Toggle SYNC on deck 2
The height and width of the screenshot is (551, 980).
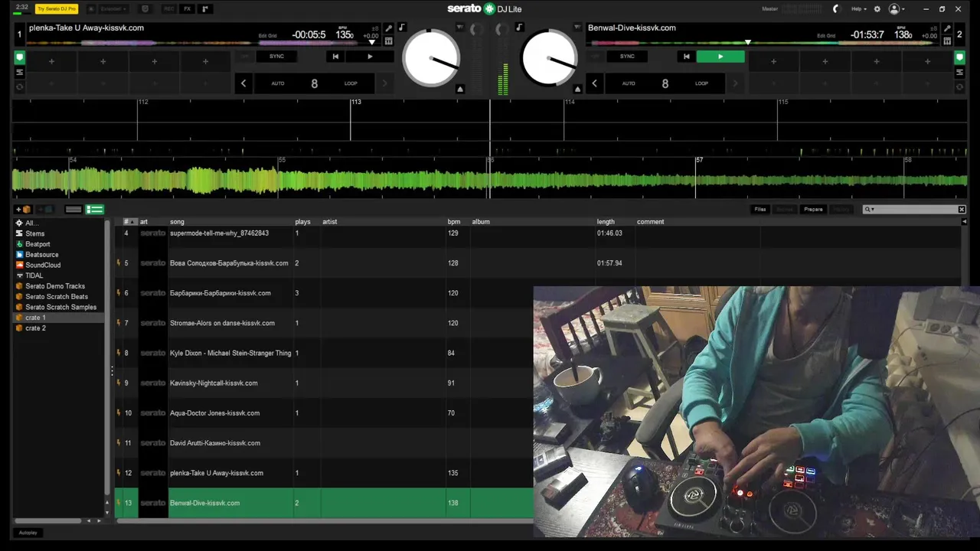point(627,57)
